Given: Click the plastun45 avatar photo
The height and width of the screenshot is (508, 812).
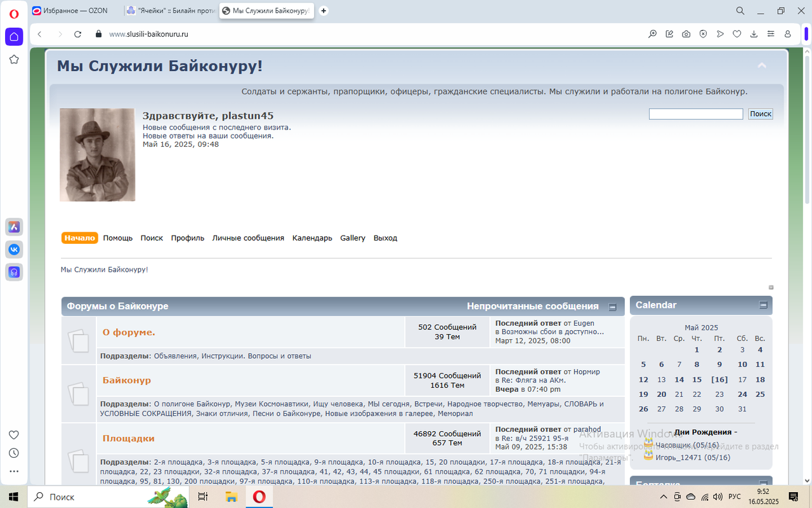Looking at the screenshot, I should point(97,155).
